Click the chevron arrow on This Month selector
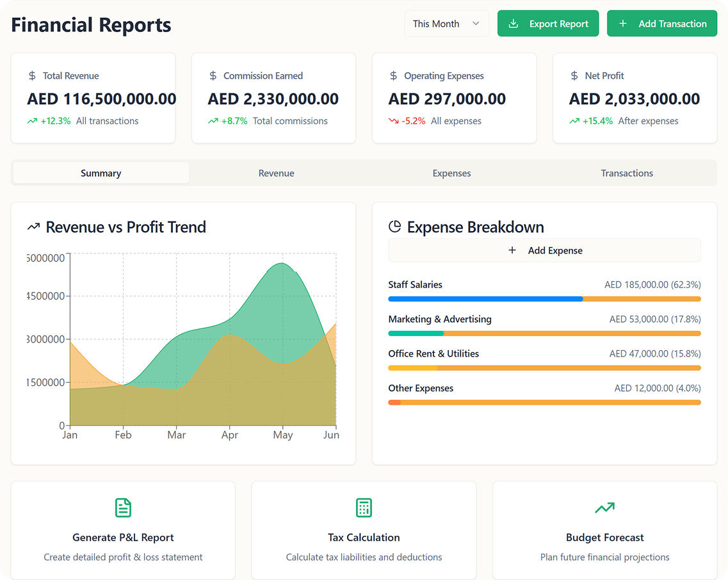Viewport: 728px width, 580px height. pos(476,24)
